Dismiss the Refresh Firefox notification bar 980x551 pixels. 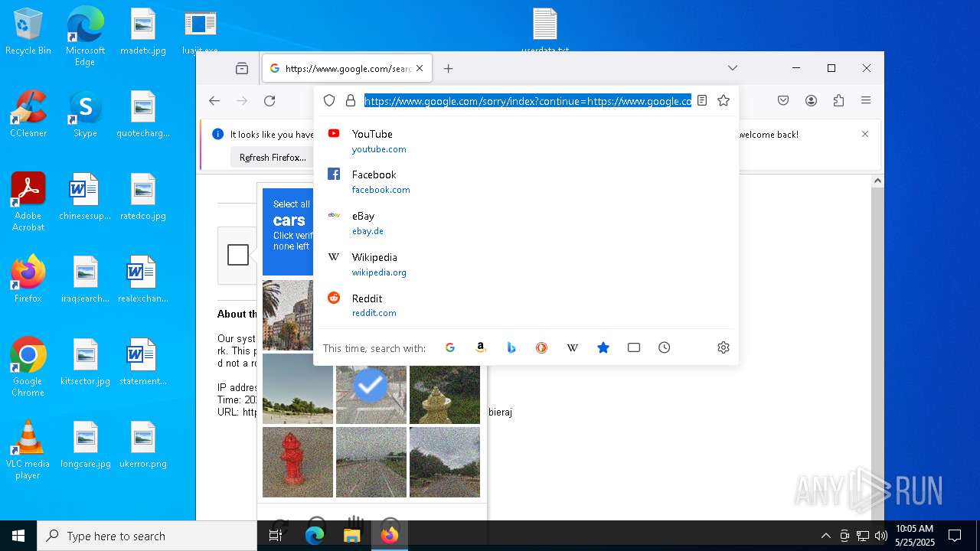[x=865, y=134]
